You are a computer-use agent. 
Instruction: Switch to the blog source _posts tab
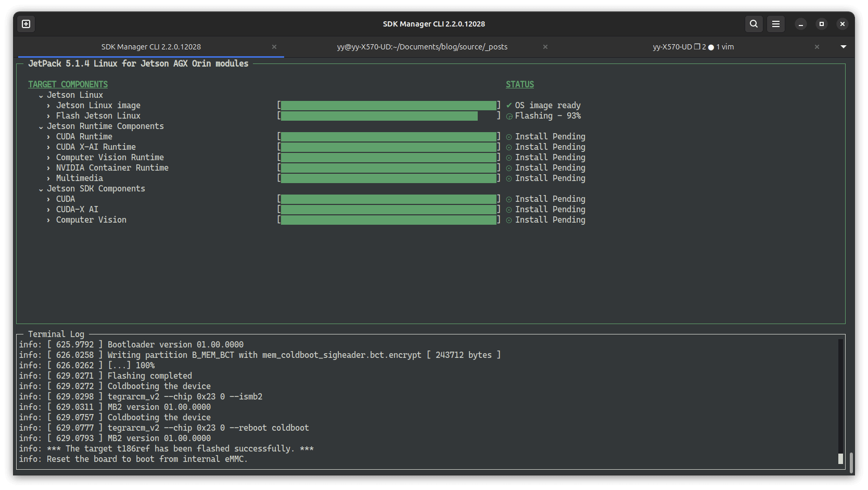[x=422, y=47]
